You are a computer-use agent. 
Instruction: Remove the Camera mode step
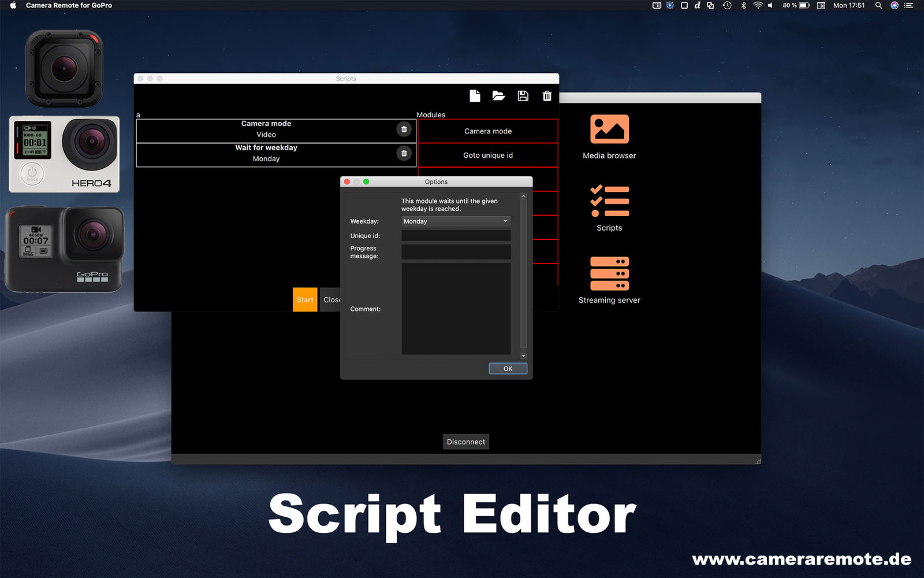404,129
